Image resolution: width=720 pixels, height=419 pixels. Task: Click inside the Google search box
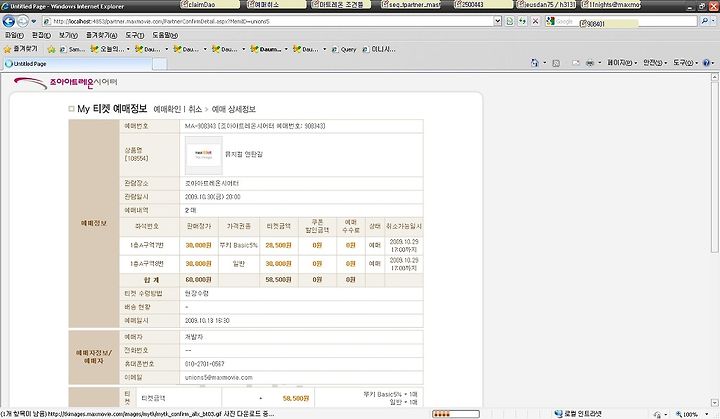pos(626,21)
